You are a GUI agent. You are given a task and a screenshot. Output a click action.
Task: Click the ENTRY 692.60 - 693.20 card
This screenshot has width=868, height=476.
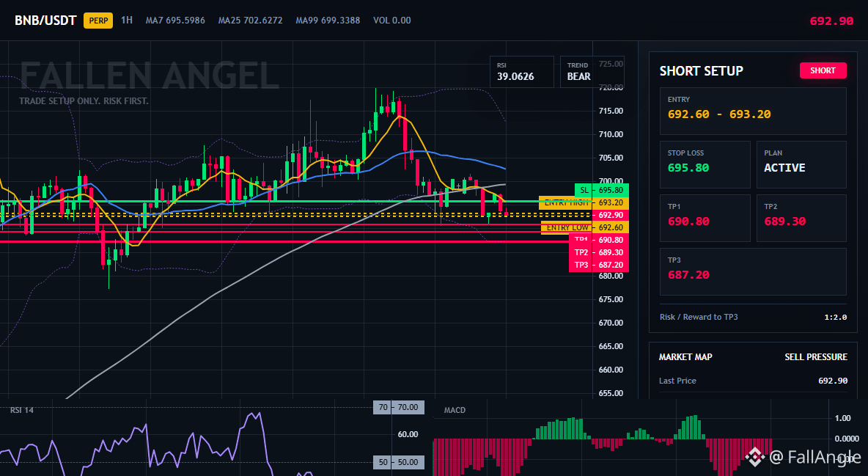(753, 111)
